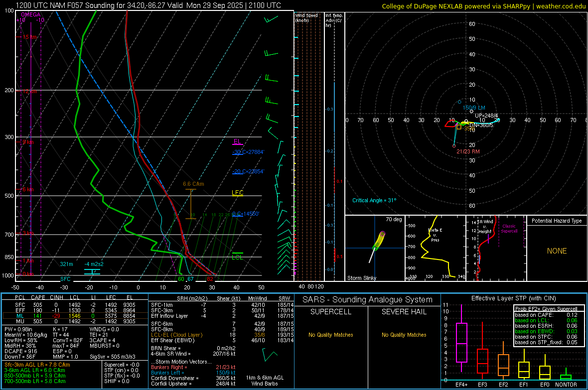588x390 pixels.
Task: Click the DCAPE = 916 value
Action: point(20,351)
